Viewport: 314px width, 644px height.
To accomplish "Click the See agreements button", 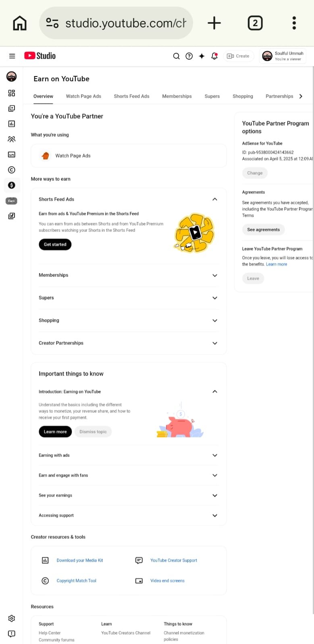I will click(x=263, y=229).
